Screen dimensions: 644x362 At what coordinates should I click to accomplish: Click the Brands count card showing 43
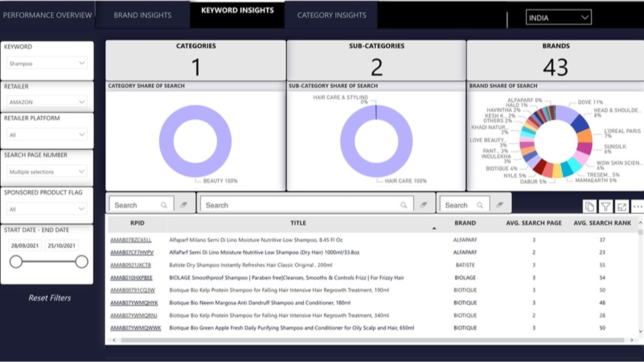555,61
